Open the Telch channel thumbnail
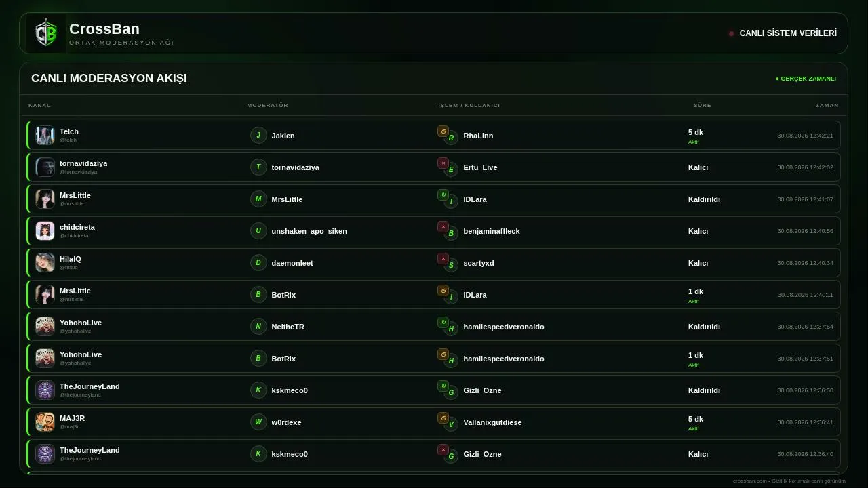This screenshot has height=488, width=868. click(x=45, y=136)
